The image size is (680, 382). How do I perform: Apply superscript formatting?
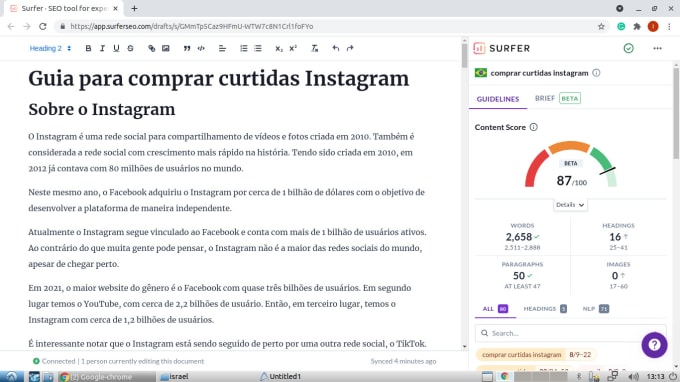tap(293, 48)
